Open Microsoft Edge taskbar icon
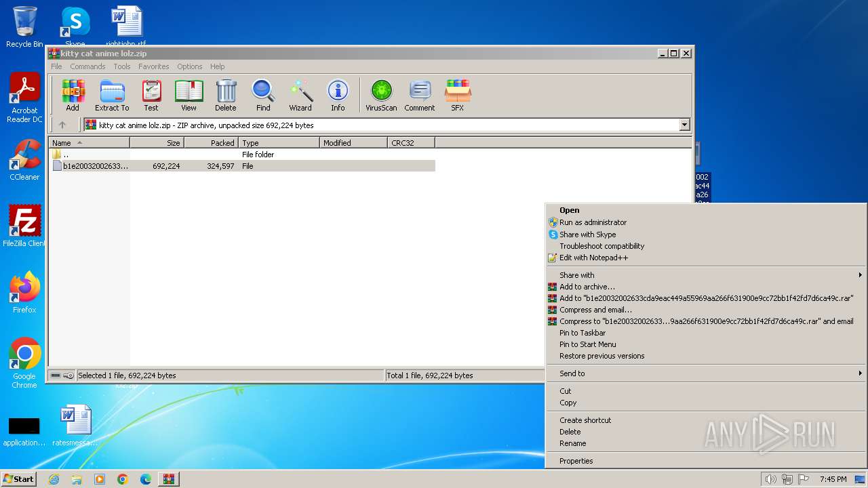868x488 pixels. coord(146,479)
